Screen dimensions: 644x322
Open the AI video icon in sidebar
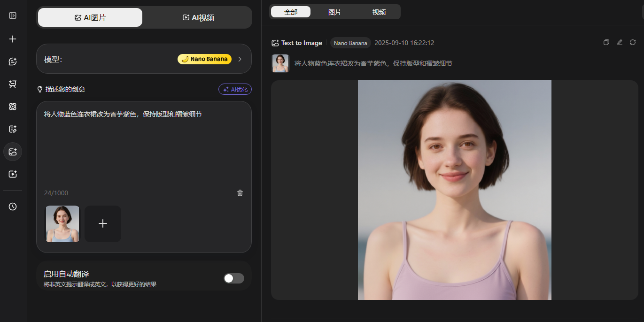(13, 174)
